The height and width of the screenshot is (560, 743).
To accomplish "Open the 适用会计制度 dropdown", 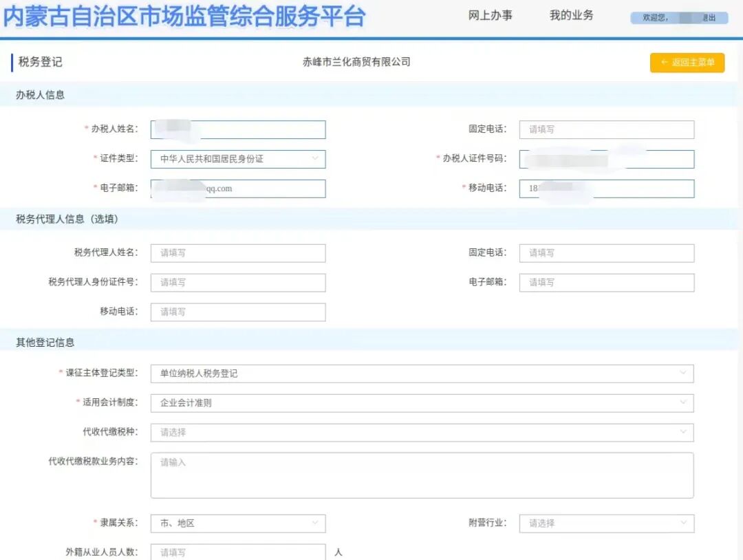I will point(423,402).
